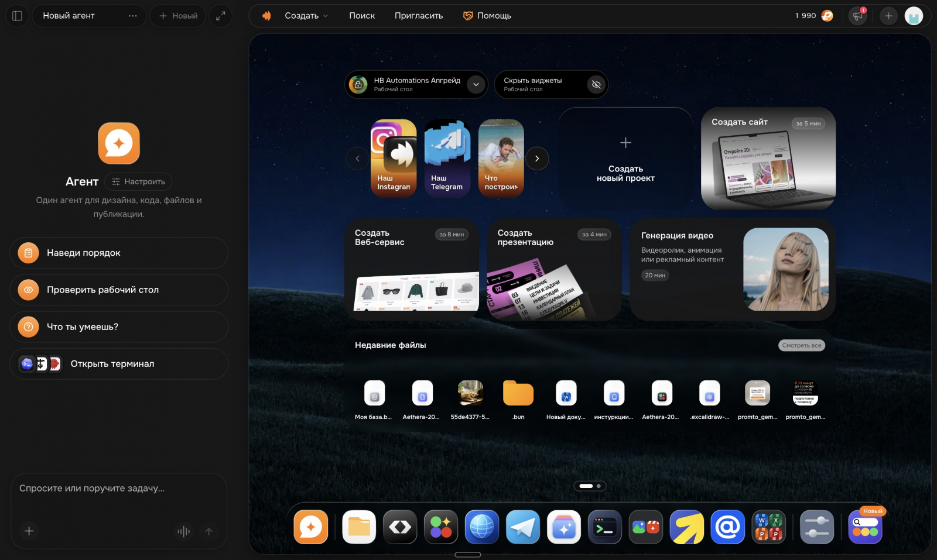Open the file manager folder icon in dock

tap(359, 527)
